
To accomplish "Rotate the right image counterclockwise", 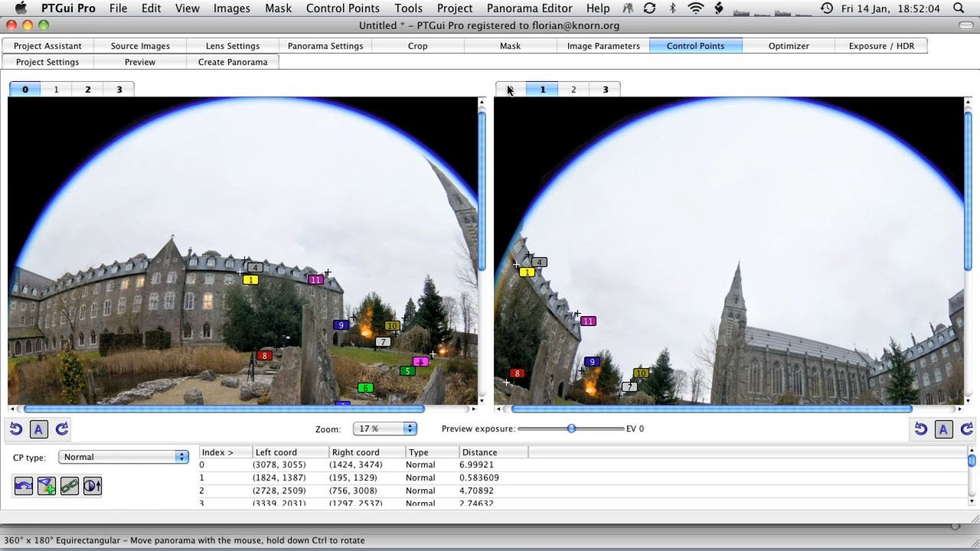I will point(921,429).
